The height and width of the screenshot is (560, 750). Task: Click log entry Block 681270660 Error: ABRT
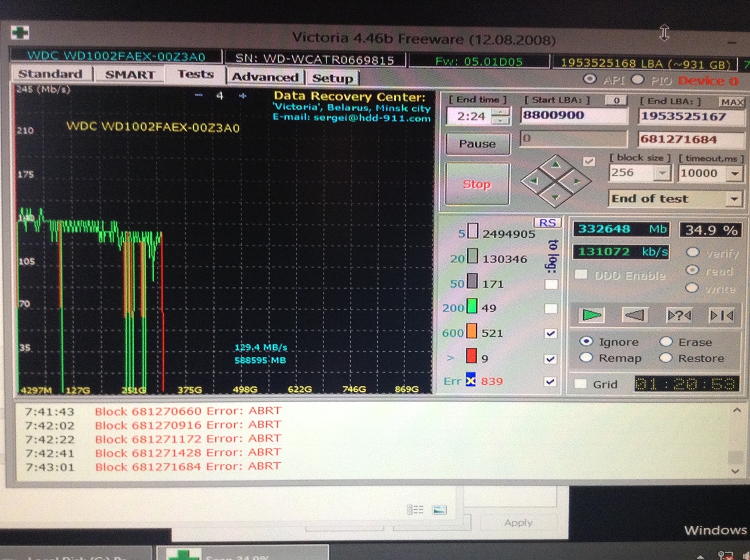pos(188,411)
